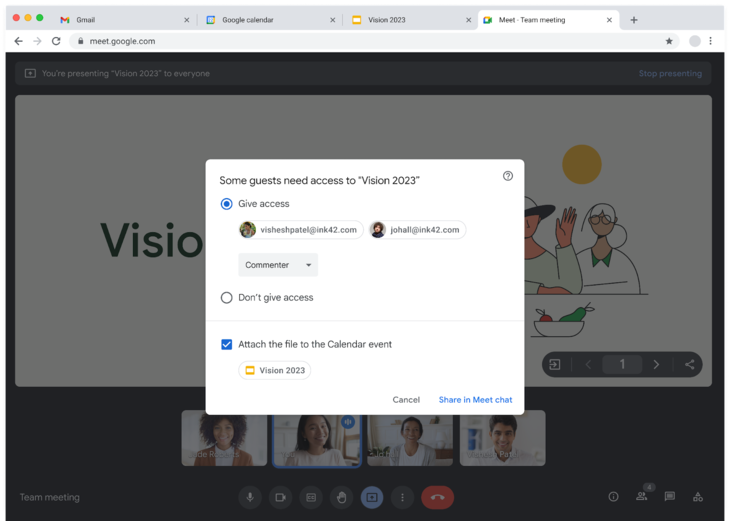Select the Give access radio button
The image size is (729, 525).
pos(226,204)
